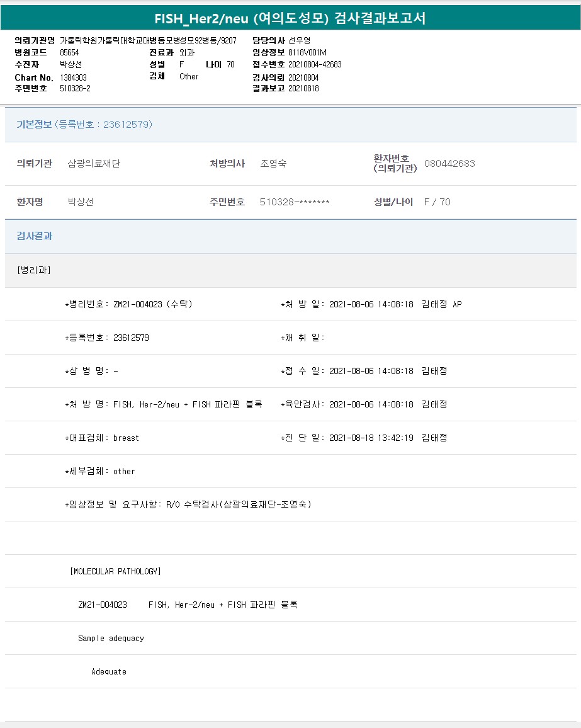This screenshot has width=581, height=728.
Task: Click the '*상 병 명: -' row
Action: pyautogui.click(x=91, y=371)
